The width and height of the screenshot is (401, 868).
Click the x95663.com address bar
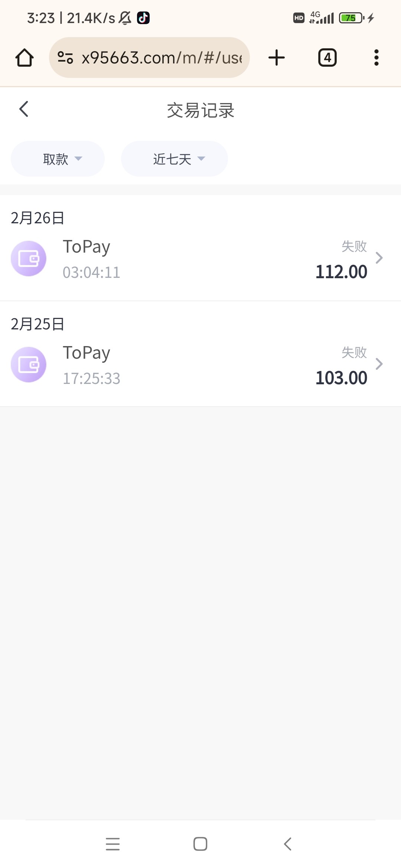162,58
